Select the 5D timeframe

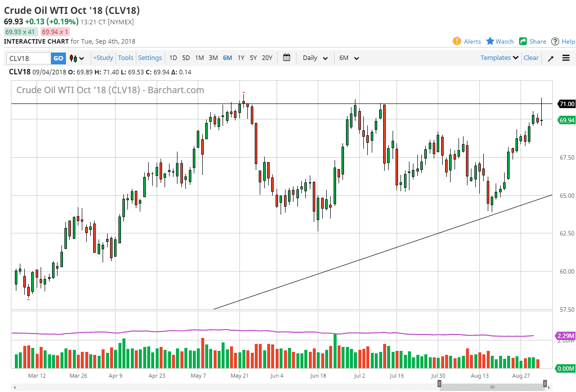186,58
